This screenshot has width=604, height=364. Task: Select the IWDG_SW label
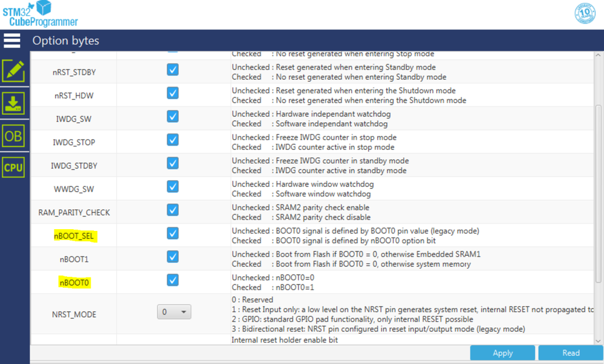(74, 119)
